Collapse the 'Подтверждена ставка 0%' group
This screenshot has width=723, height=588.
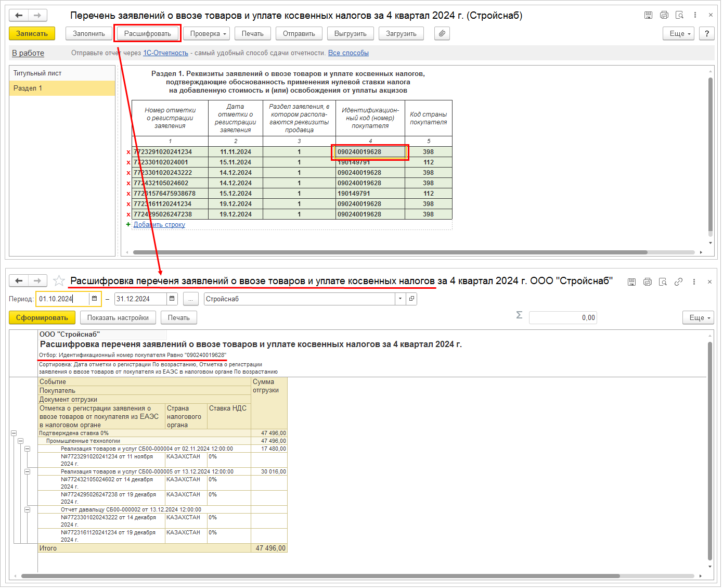click(x=14, y=433)
